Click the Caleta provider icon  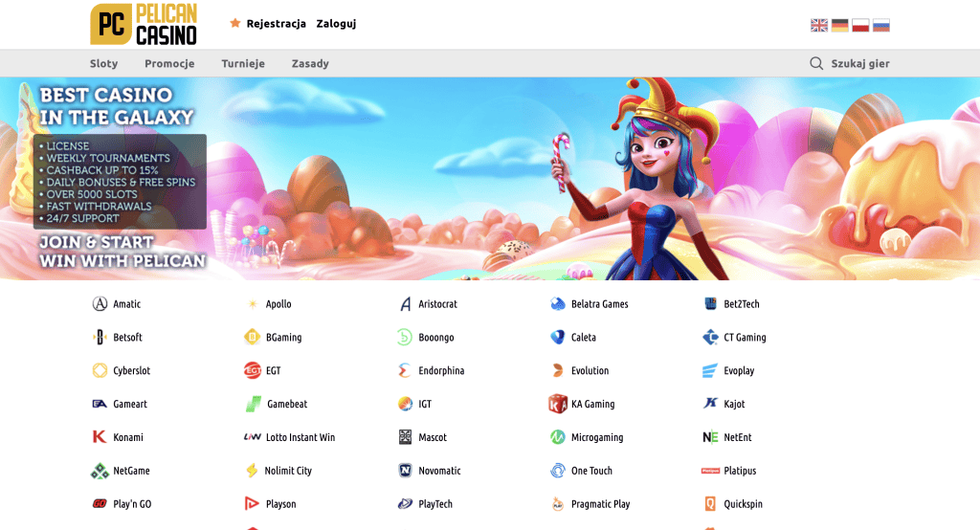[x=558, y=337]
